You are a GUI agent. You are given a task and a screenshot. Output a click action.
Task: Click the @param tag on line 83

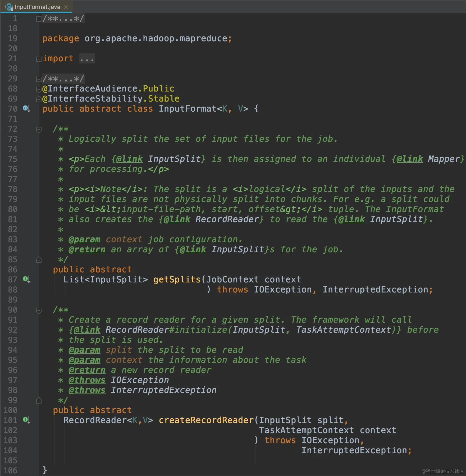pyautogui.click(x=84, y=240)
